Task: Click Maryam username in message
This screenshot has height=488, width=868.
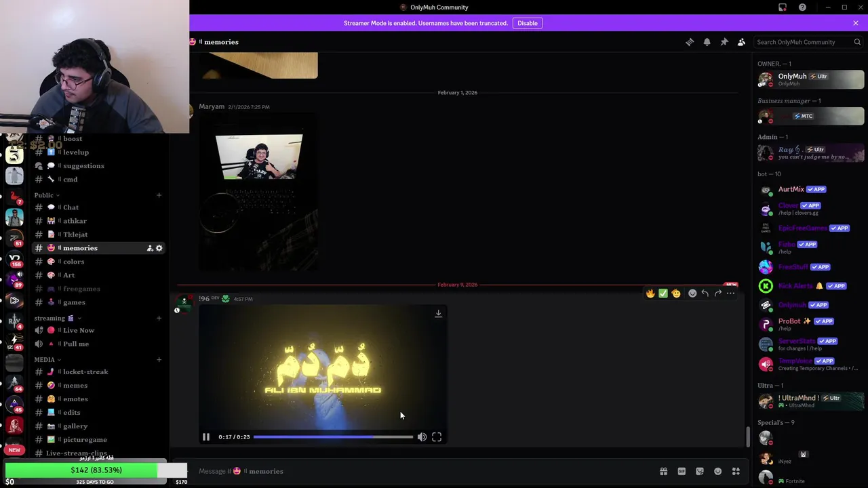Action: click(212, 106)
